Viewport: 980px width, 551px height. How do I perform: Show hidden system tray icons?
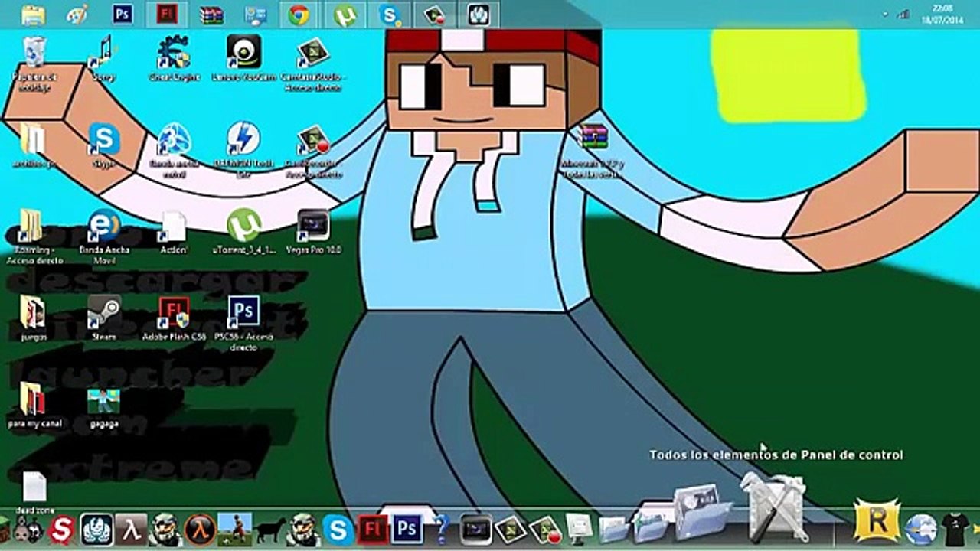886,14
